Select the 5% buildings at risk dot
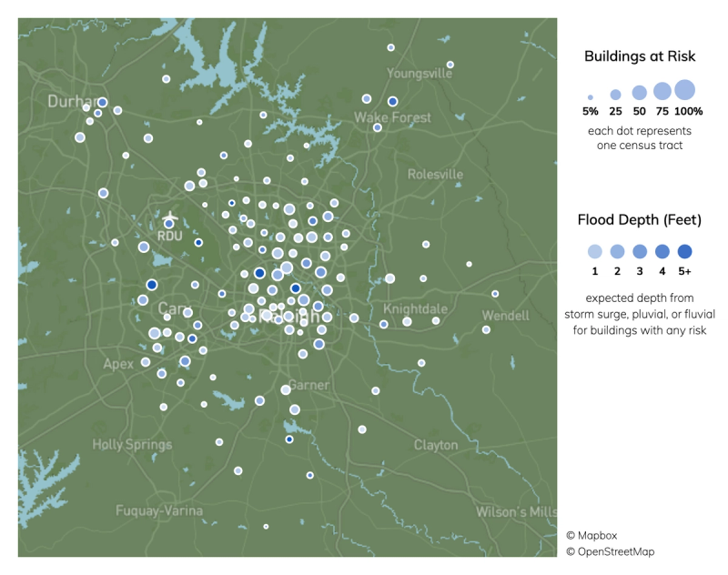 590,96
